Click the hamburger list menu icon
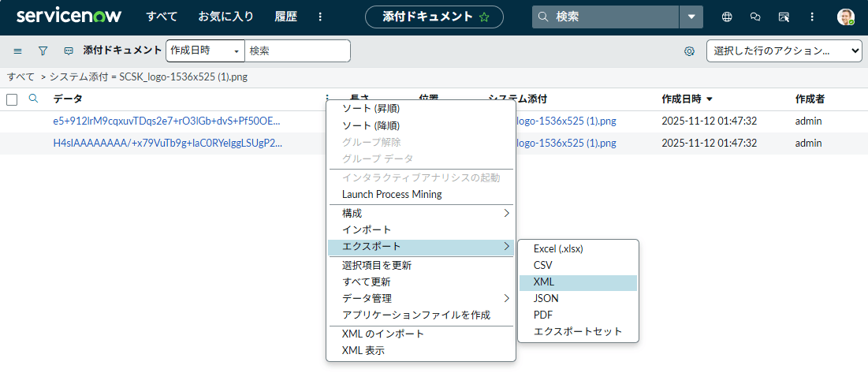This screenshot has width=868, height=388. coord(17,50)
